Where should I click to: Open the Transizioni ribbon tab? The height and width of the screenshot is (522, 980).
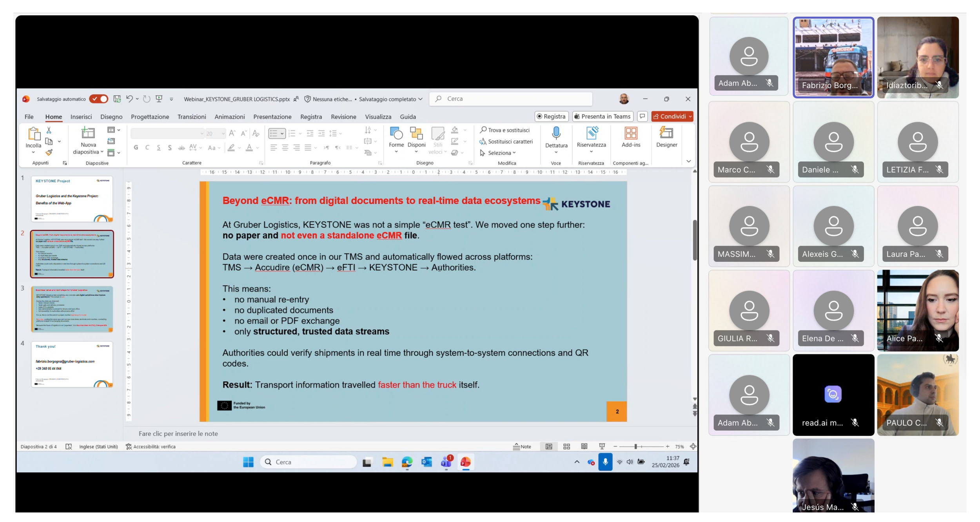192,117
